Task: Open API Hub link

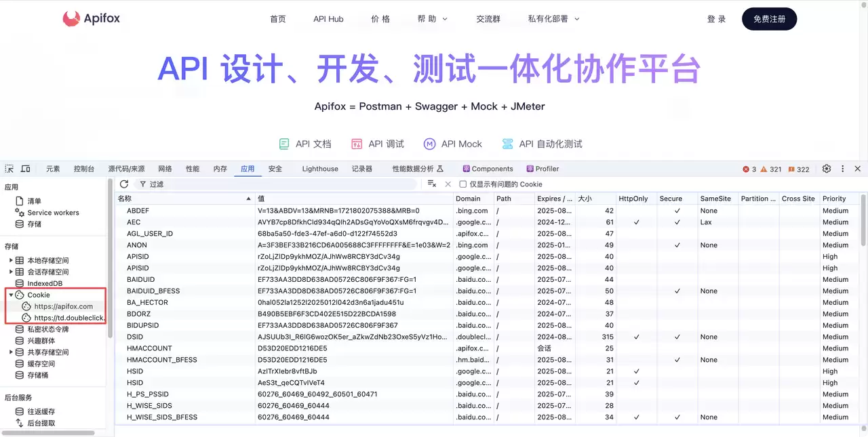Action: point(328,19)
